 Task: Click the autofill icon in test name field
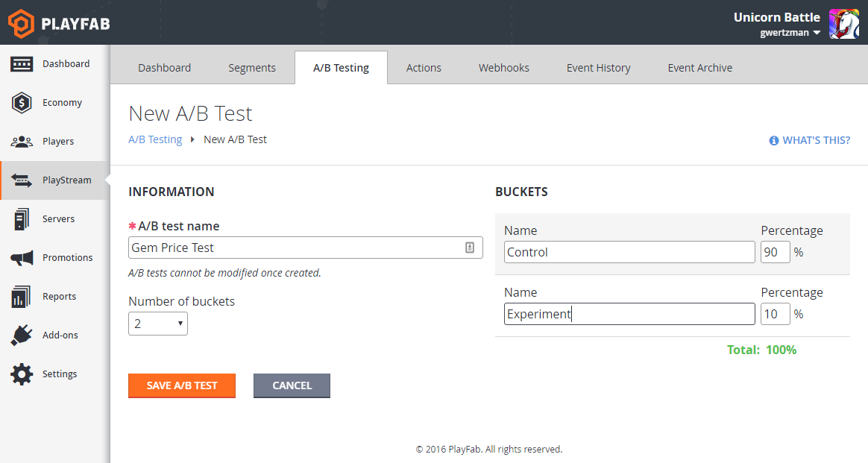[470, 248]
